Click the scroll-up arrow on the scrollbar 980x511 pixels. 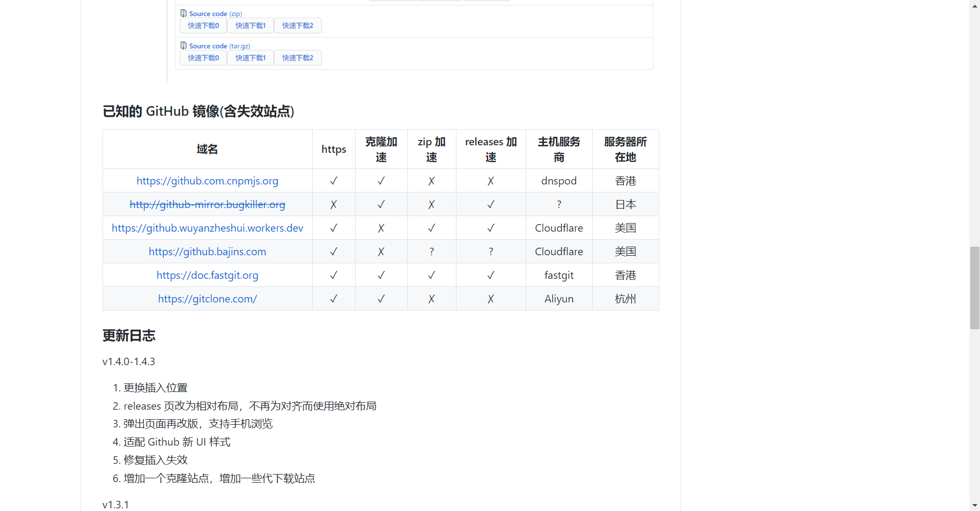974,5
